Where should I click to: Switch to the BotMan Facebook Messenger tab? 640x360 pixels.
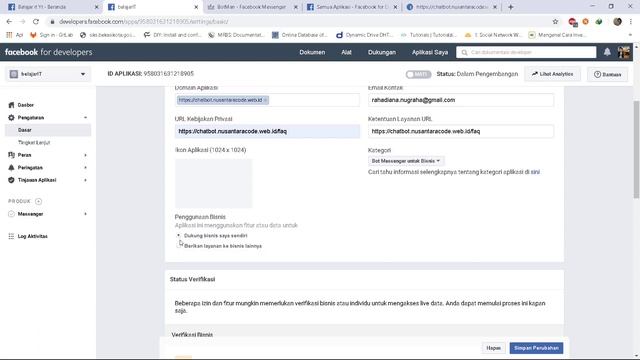click(x=251, y=7)
